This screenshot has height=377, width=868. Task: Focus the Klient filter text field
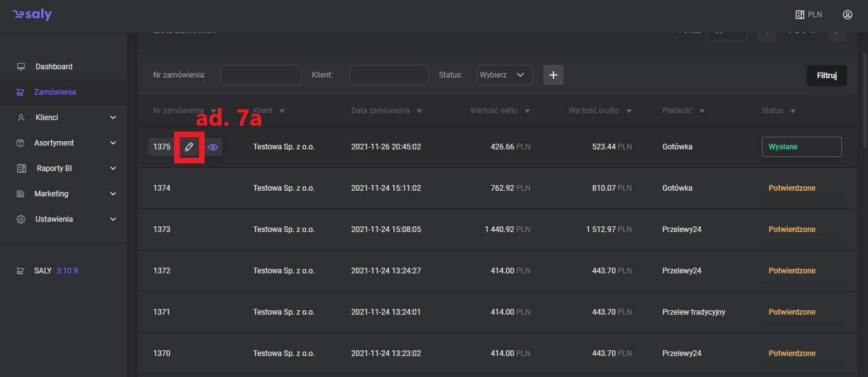(x=389, y=75)
